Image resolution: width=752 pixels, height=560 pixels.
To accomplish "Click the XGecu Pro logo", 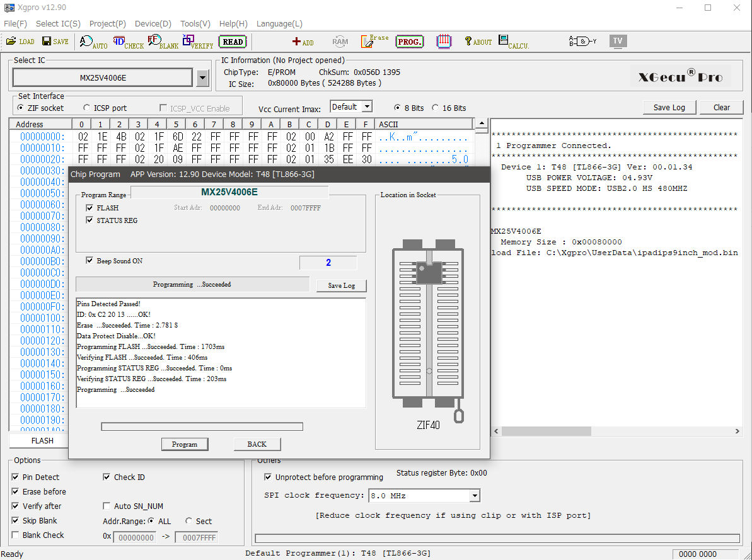I will 680,77.
